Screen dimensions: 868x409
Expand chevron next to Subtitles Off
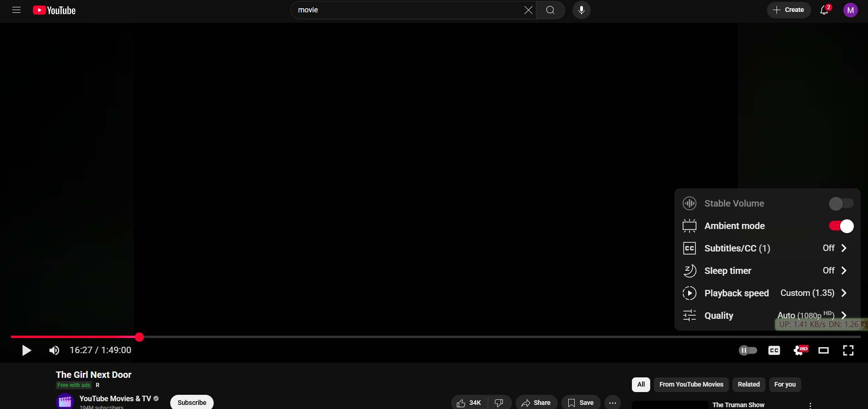pos(844,248)
